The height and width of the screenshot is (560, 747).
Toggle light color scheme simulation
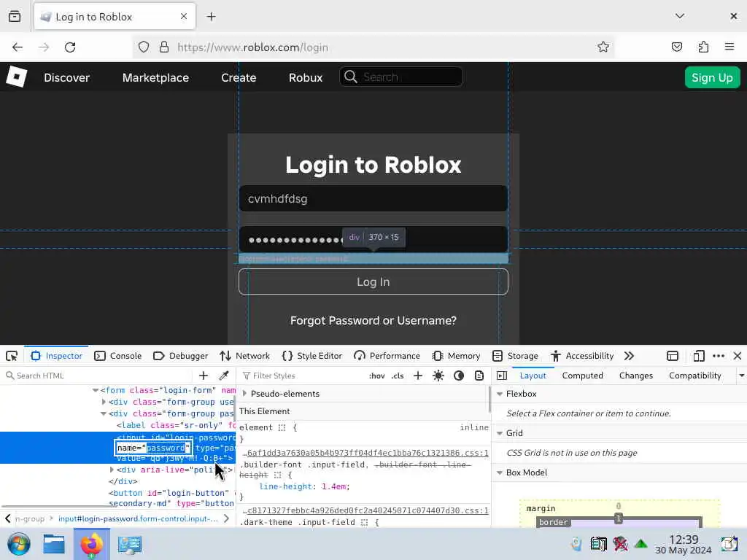click(x=438, y=376)
